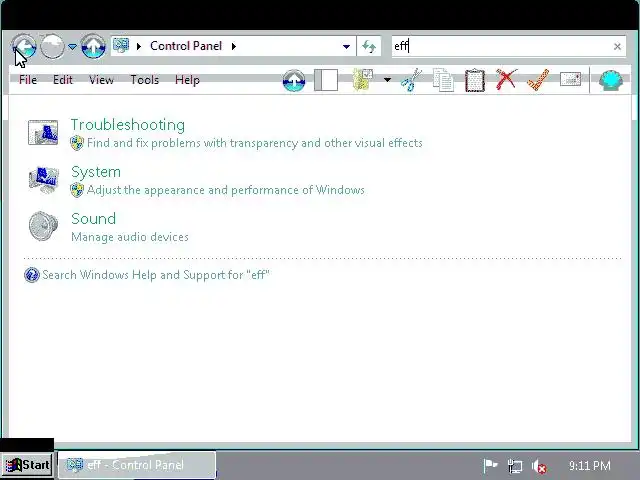Expand arrow before Control Panel breadcrumb
Image resolution: width=640 pixels, height=480 pixels.
tap(139, 46)
